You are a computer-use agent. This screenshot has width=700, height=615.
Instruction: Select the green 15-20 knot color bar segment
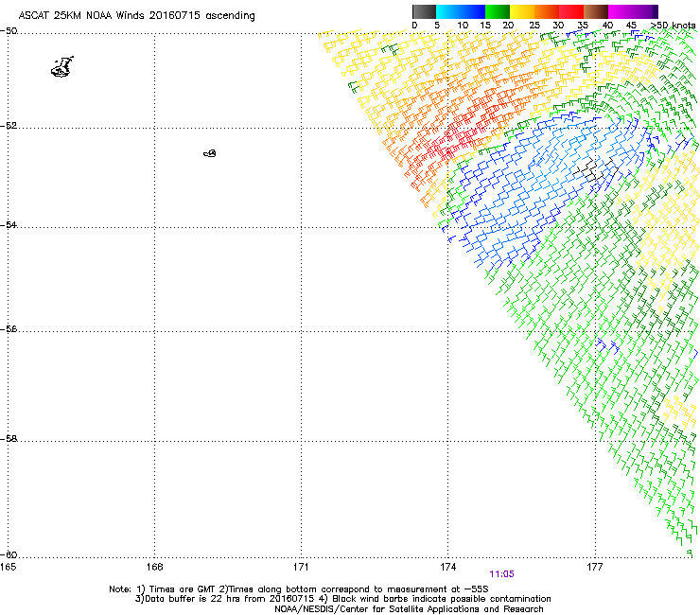tap(498, 11)
